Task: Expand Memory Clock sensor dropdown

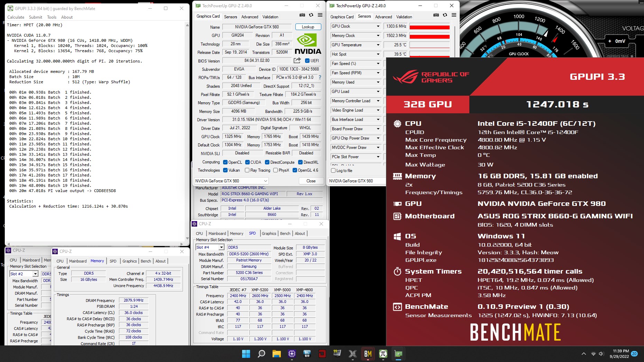Action: coord(378,36)
